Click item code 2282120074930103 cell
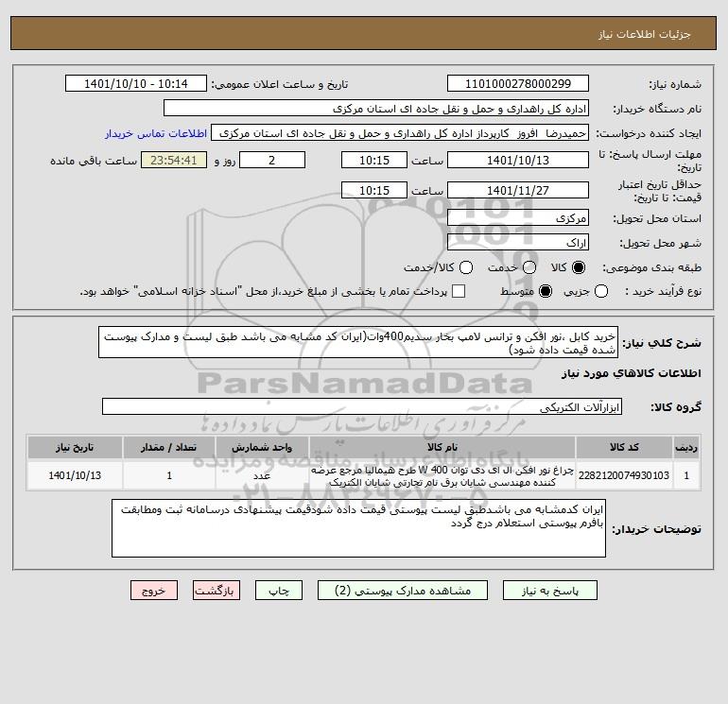This screenshot has width=728, height=704. click(x=624, y=475)
